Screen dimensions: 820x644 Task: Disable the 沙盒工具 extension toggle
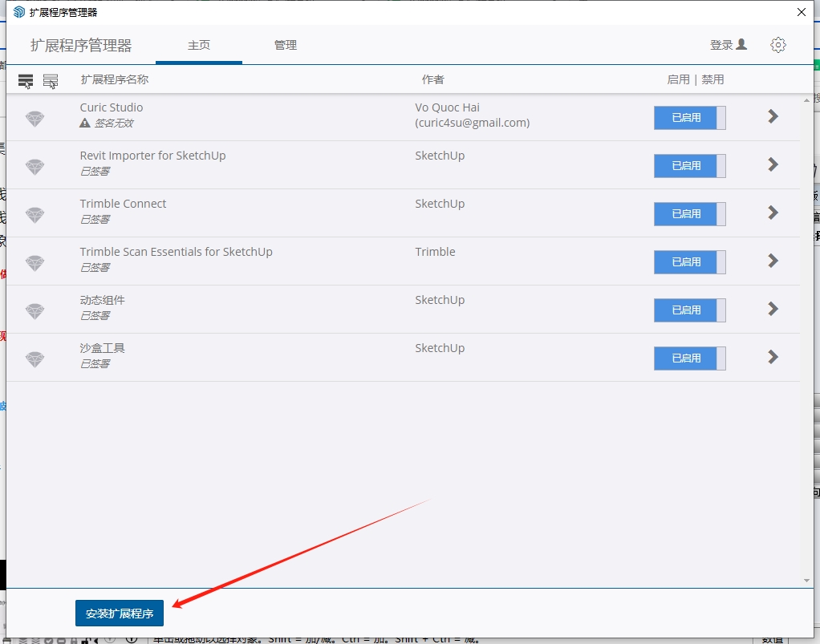pos(689,358)
